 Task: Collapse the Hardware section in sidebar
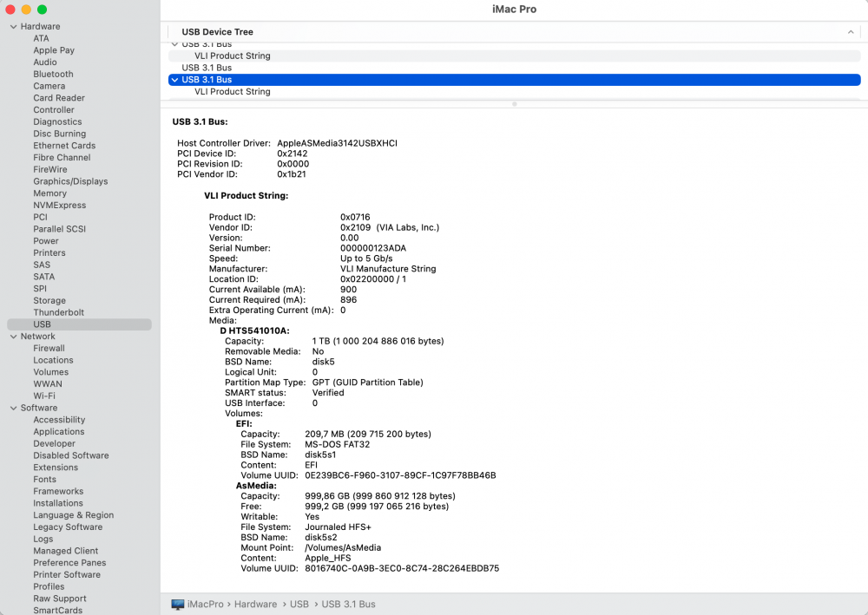click(13, 27)
